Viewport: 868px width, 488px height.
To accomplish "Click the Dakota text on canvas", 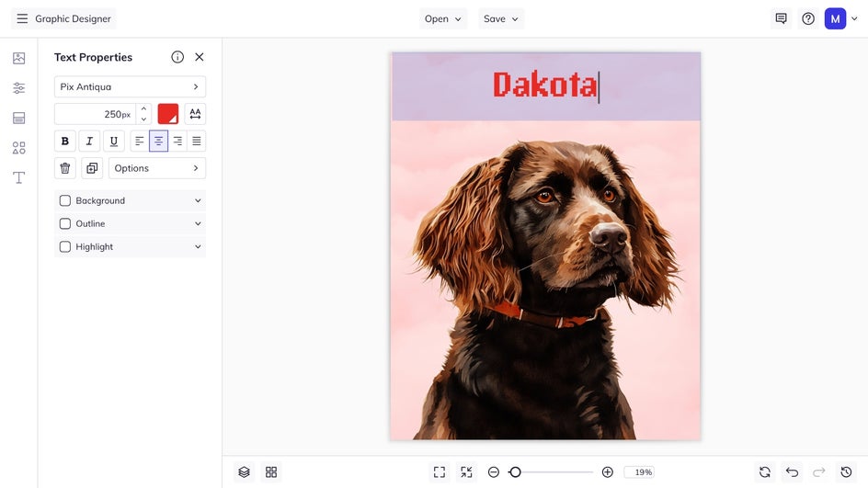I will coord(544,85).
